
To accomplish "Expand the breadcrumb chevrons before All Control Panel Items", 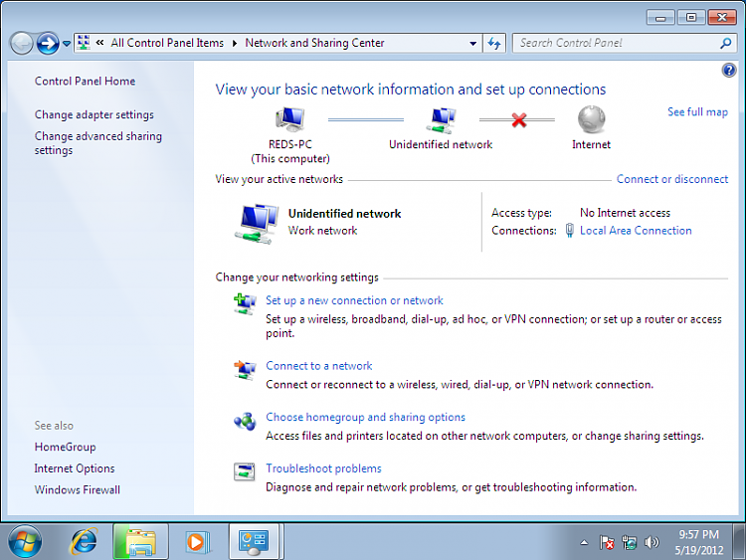I will point(99,43).
